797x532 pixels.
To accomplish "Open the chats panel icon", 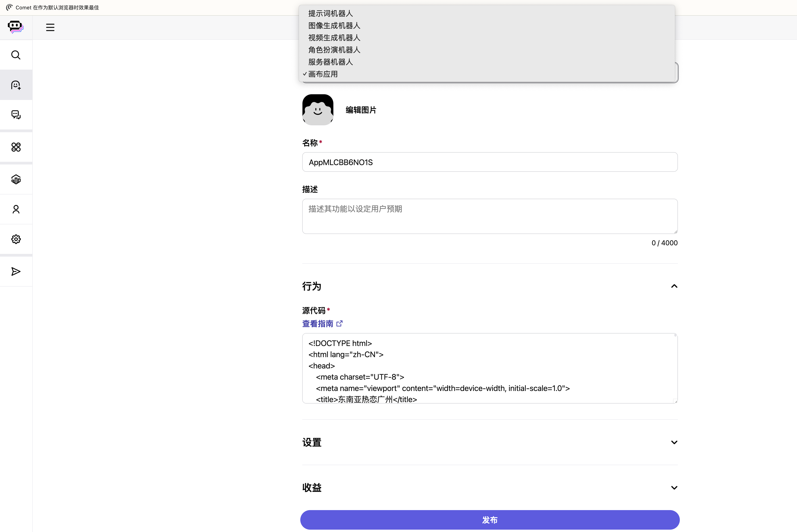I will coord(16,115).
